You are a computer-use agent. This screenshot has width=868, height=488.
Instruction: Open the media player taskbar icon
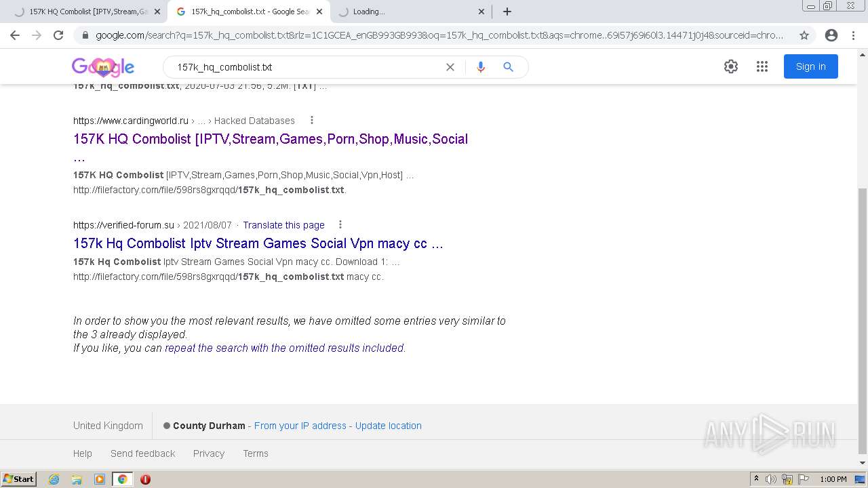point(100,479)
